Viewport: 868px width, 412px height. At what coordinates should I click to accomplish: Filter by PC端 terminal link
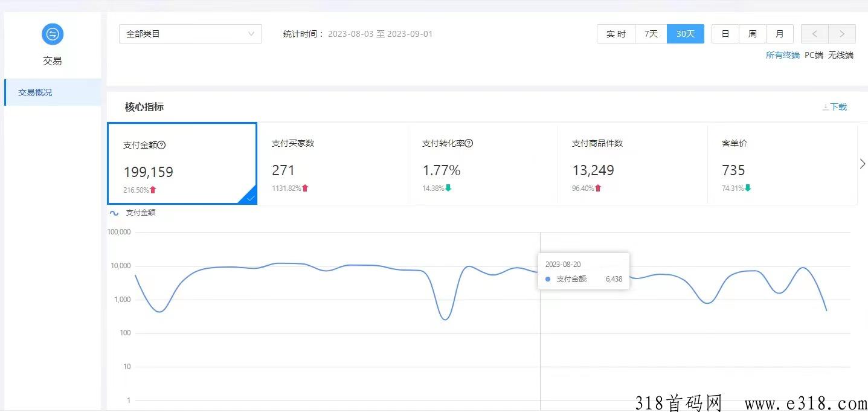(x=814, y=55)
